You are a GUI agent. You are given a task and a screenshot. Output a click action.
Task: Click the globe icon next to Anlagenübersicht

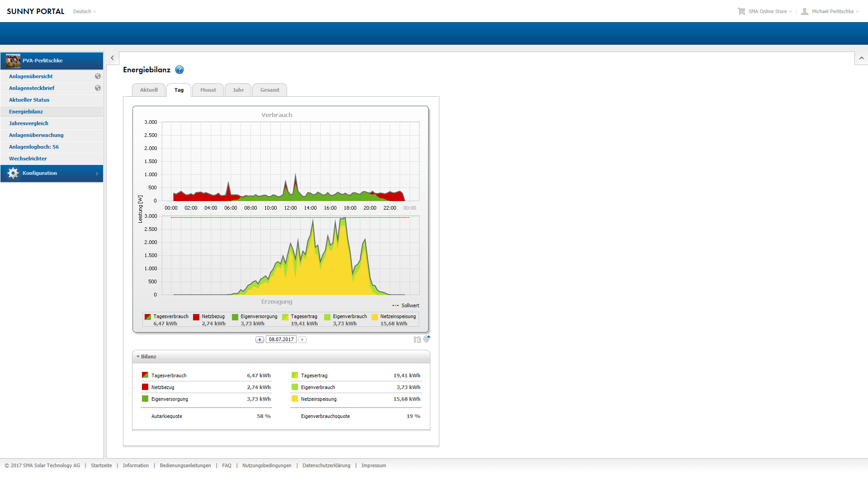click(x=98, y=76)
